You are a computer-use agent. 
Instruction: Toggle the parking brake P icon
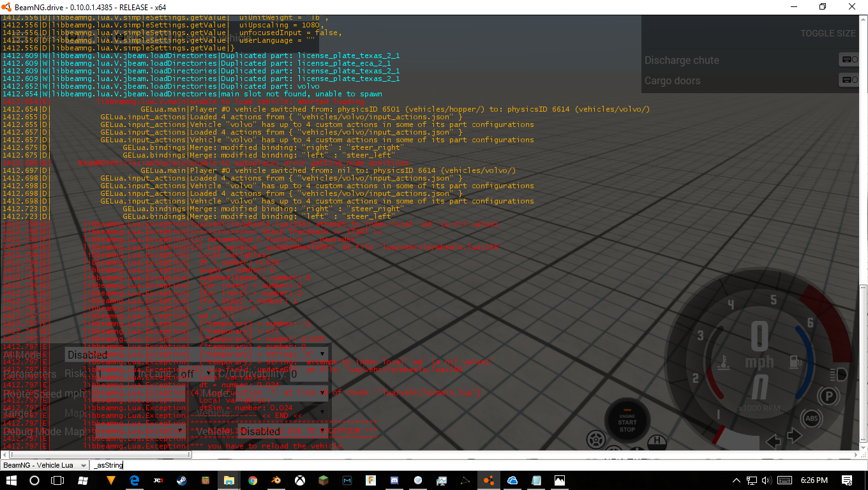coord(830,396)
